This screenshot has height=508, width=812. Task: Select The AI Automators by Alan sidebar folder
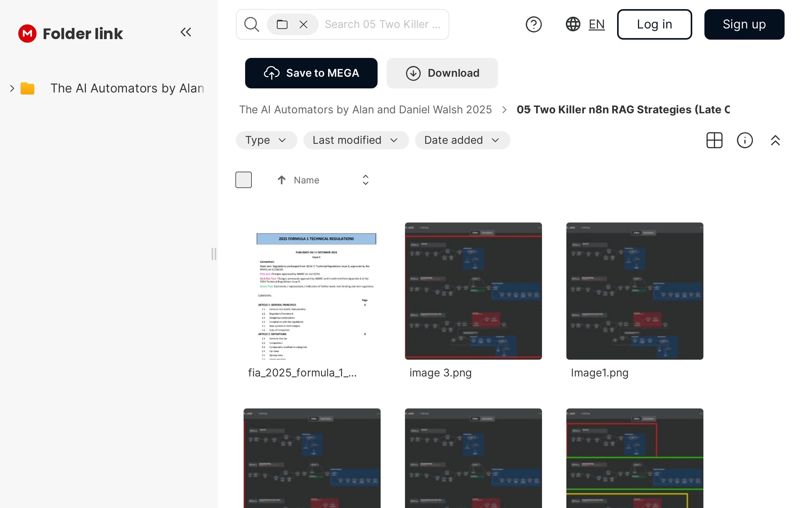[x=127, y=88]
